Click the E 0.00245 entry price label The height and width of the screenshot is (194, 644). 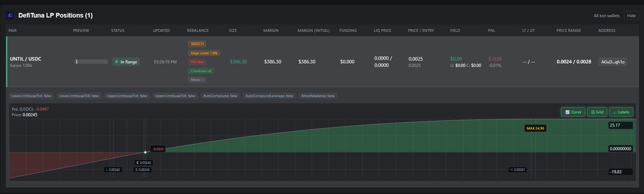click(x=143, y=169)
